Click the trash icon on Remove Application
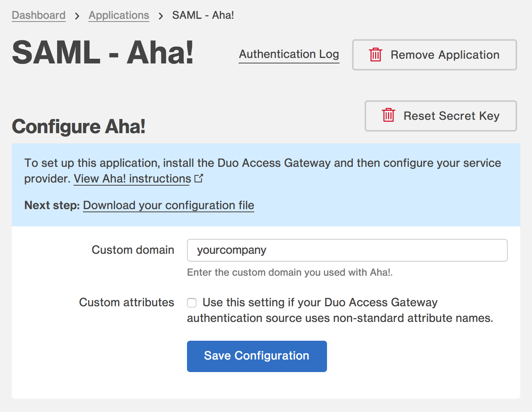The image size is (532, 412). 376,55
